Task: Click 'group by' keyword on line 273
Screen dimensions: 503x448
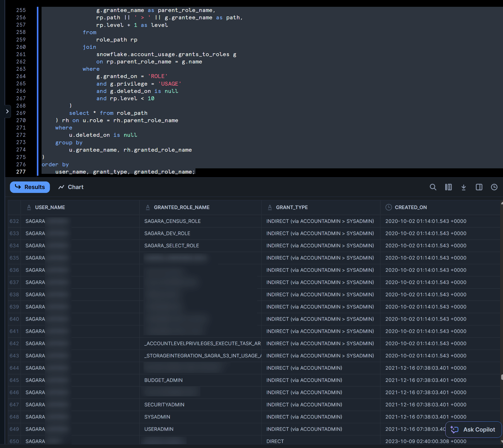Action: (69, 143)
